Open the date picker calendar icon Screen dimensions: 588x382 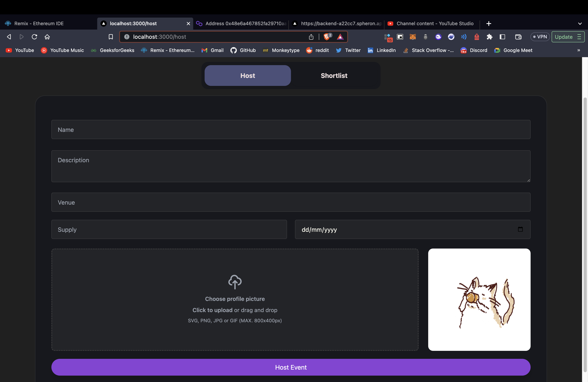[520, 229]
